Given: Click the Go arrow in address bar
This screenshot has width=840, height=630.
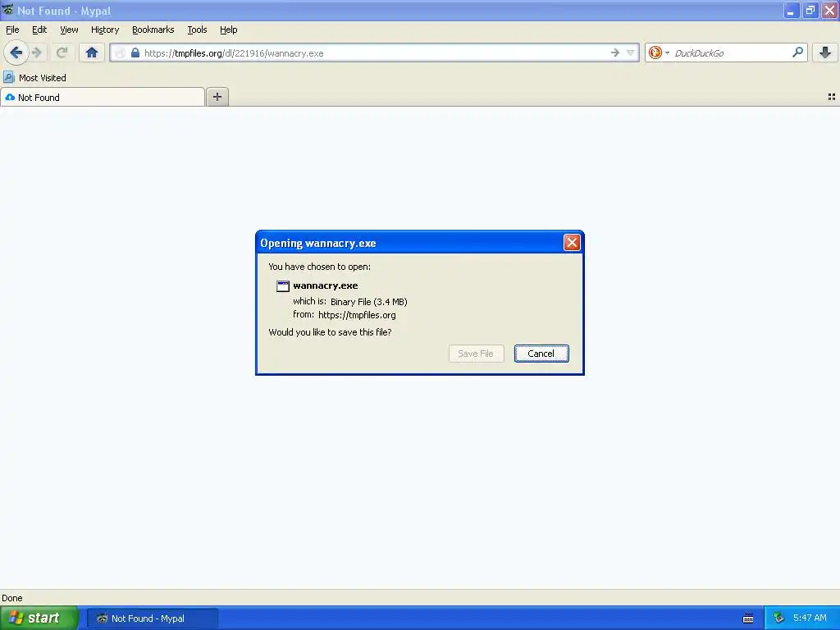Looking at the screenshot, I should click(x=615, y=52).
